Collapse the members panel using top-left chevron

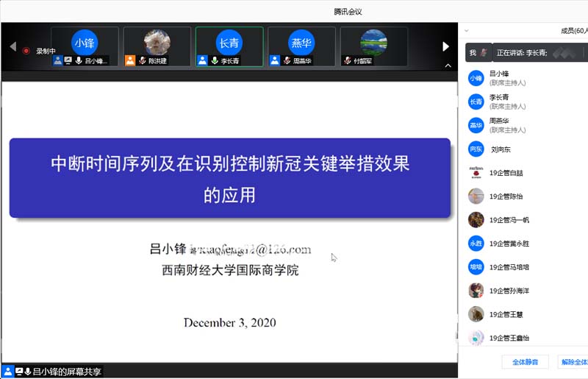click(x=467, y=31)
